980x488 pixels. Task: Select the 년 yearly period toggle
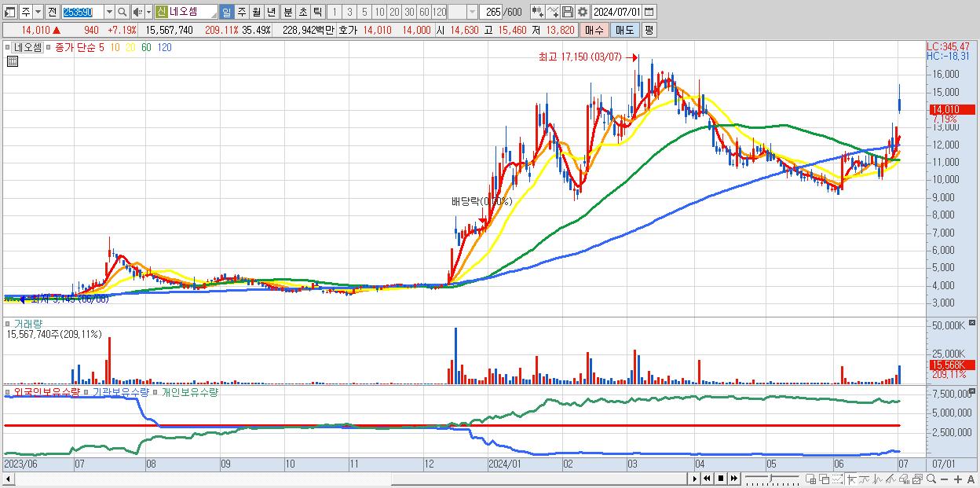(x=271, y=12)
